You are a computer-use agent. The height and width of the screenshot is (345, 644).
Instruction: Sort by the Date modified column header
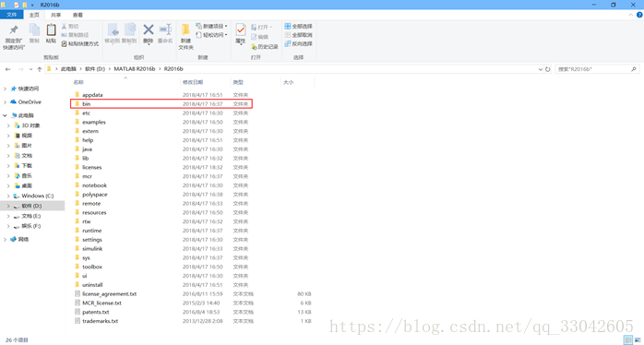[x=193, y=82]
